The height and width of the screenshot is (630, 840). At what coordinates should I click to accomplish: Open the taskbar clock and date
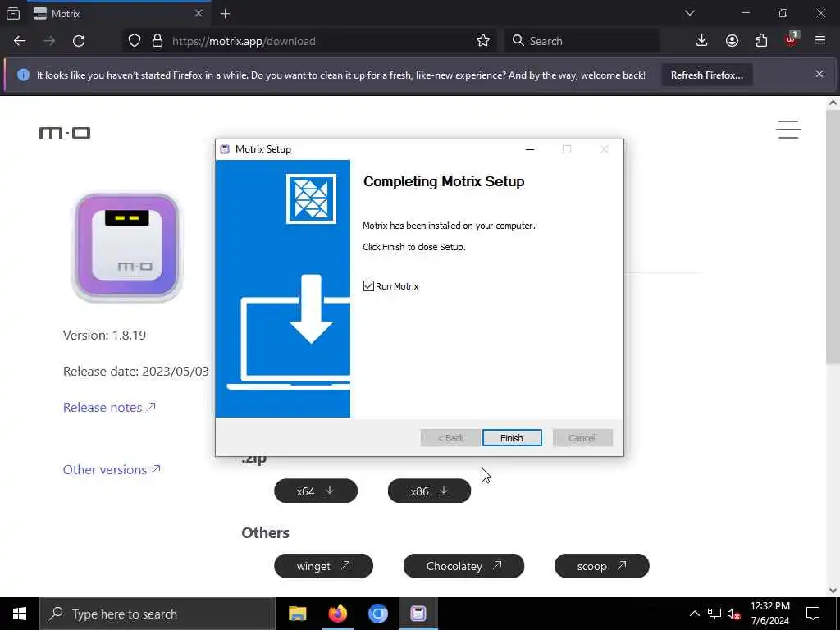coord(769,614)
